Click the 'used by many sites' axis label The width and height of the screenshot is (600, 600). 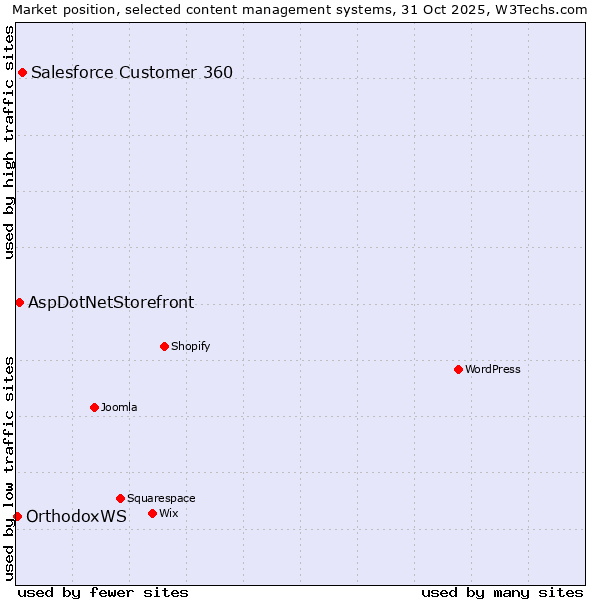[x=502, y=592]
